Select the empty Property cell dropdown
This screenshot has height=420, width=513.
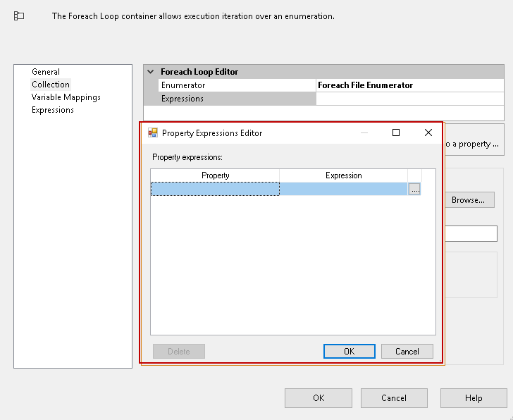coord(215,189)
